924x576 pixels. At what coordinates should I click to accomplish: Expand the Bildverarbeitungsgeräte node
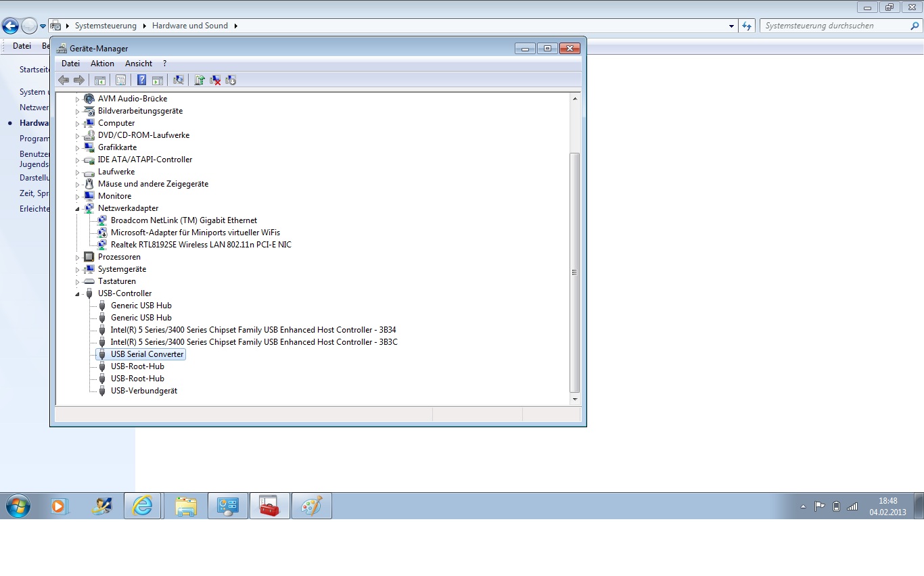point(77,111)
